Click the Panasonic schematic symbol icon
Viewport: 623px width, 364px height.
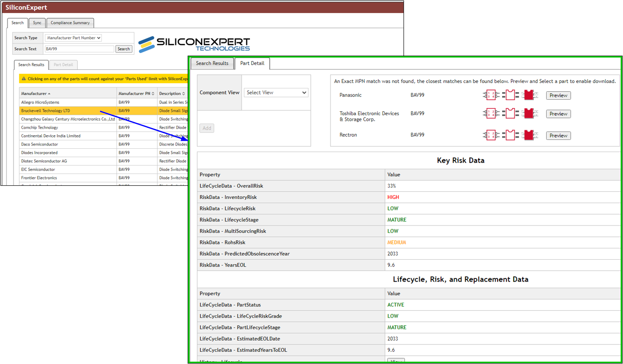coord(491,95)
